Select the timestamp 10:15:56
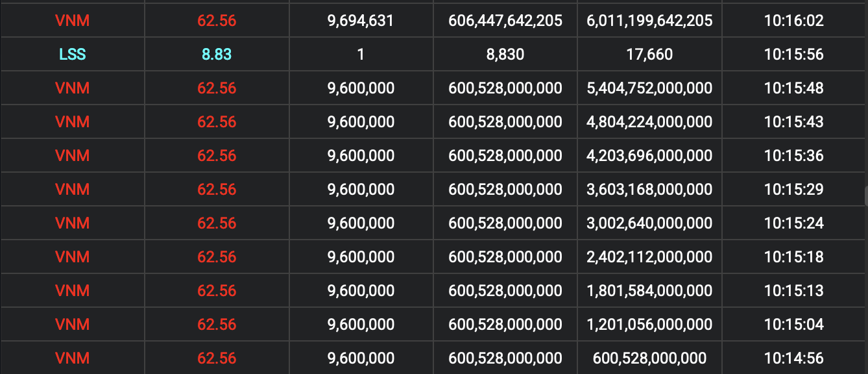 tap(793, 55)
